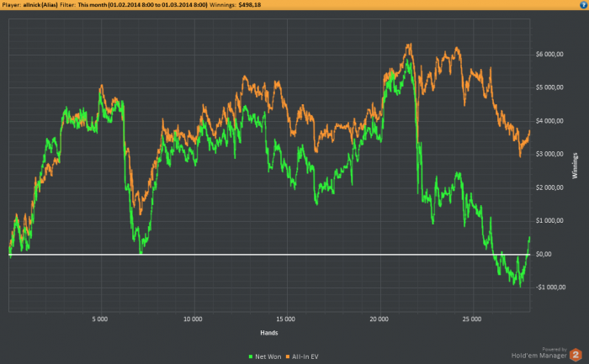Click the 5 000 hands axis label
589x364 pixels.
[x=99, y=319]
